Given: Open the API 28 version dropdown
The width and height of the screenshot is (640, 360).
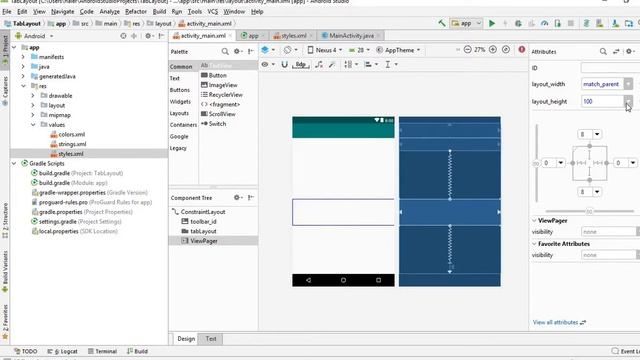Looking at the screenshot, I should [359, 50].
